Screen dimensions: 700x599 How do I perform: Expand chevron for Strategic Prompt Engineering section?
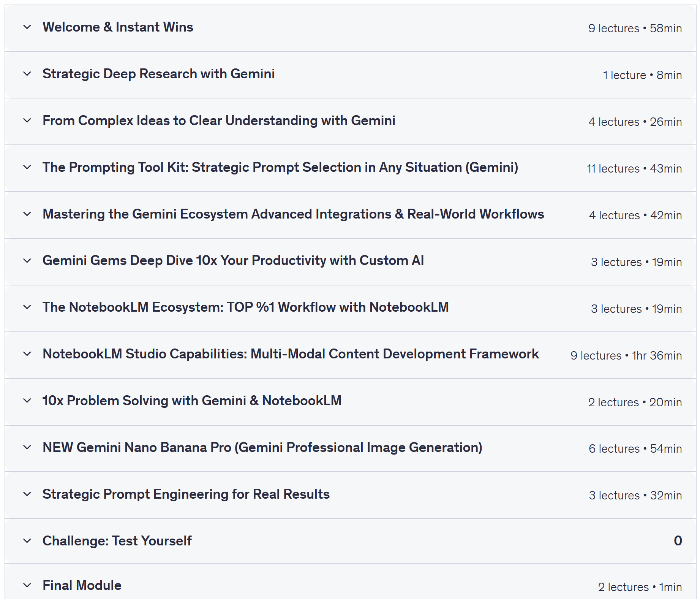(27, 494)
